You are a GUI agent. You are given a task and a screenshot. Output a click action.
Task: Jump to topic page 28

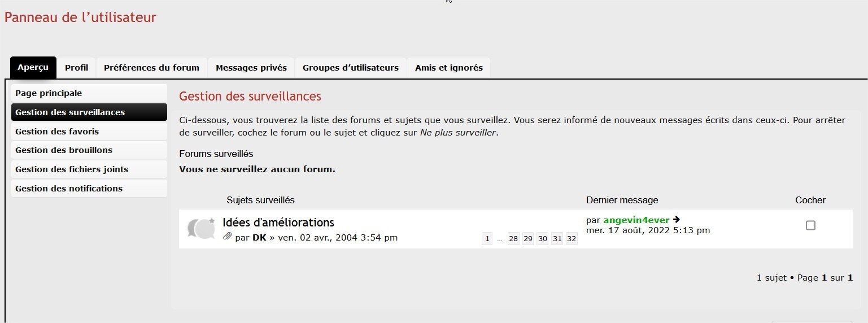pos(513,239)
